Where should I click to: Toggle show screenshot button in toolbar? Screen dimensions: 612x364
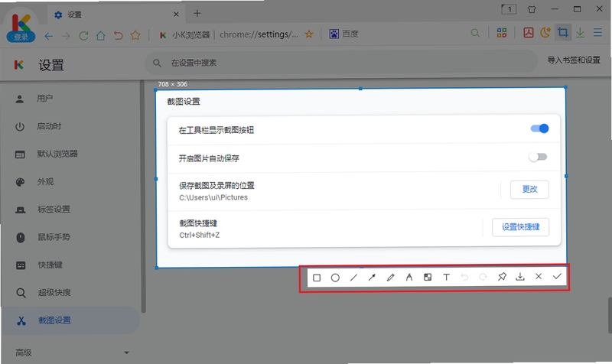[540, 128]
